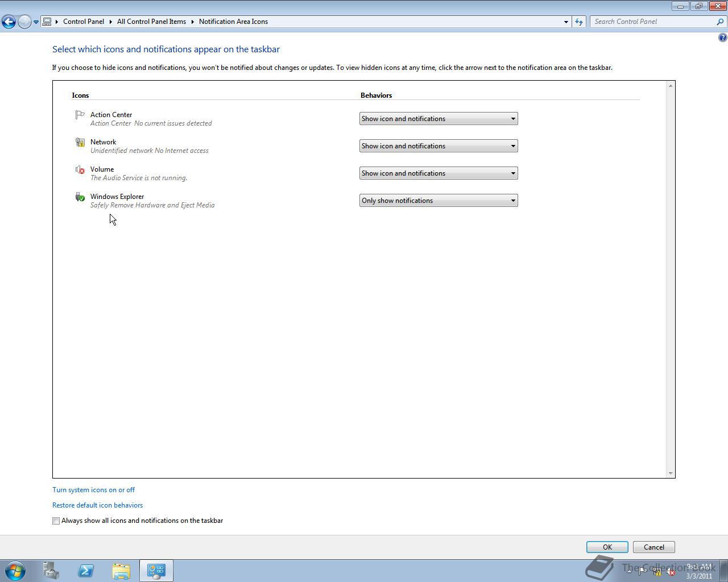Expand the arrow before Control Panel breadcrumb

(x=57, y=22)
